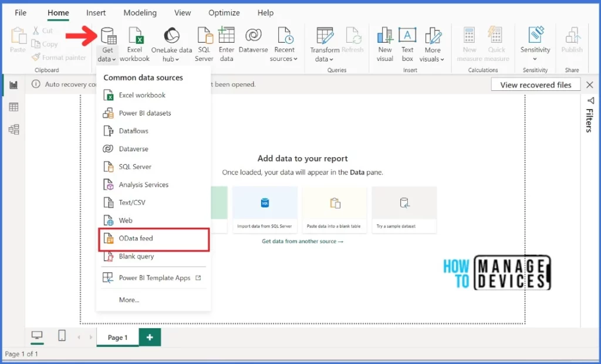Click the Transform data icon

324,36
